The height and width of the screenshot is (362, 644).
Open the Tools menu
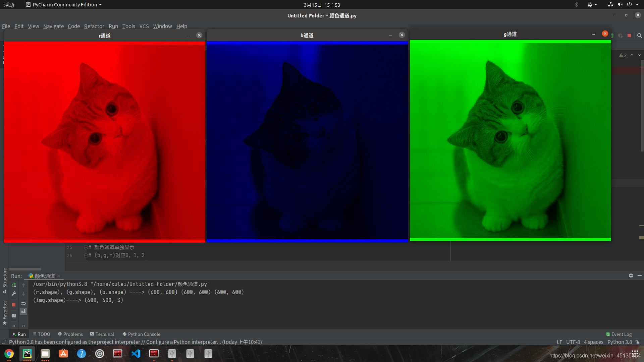click(128, 26)
